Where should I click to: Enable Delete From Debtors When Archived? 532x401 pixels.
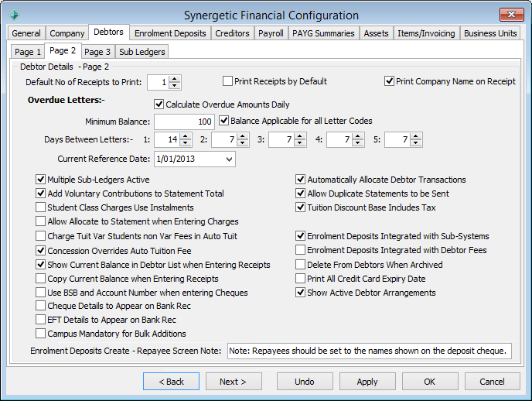(300, 265)
